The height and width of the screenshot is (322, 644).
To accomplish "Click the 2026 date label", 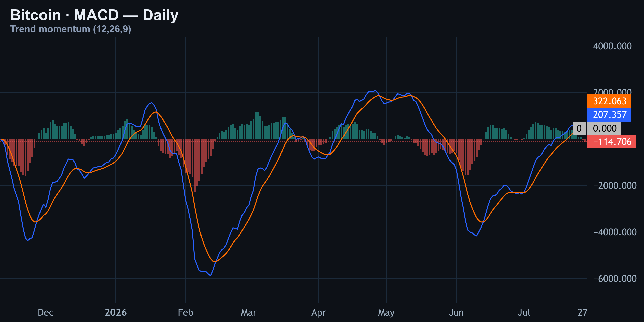I will 116,312.
